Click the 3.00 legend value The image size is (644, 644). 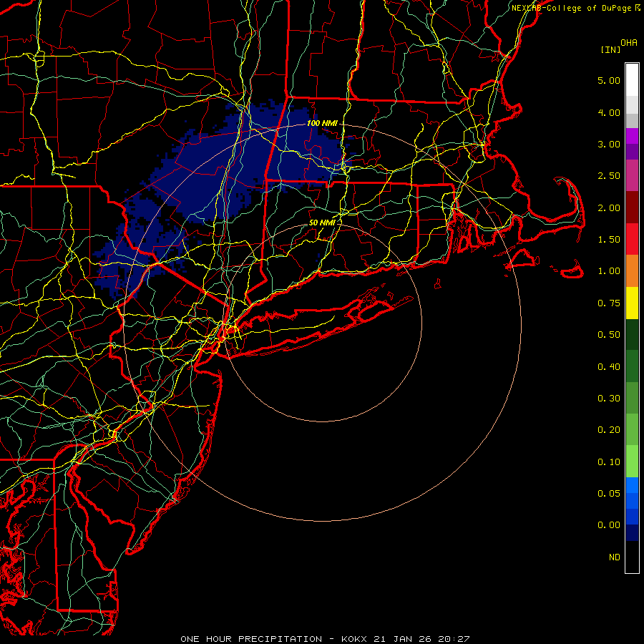tap(609, 144)
